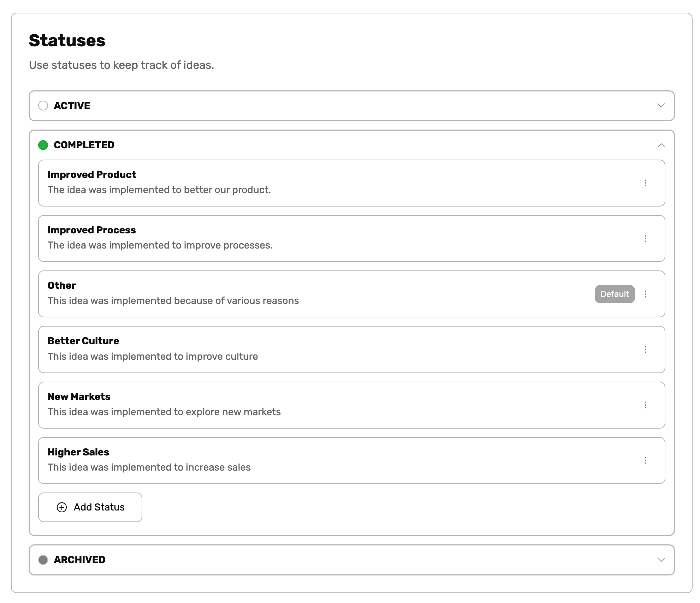This screenshot has width=700, height=603.
Task: Click the gray ARCHIVED status indicator
Action: tap(43, 560)
